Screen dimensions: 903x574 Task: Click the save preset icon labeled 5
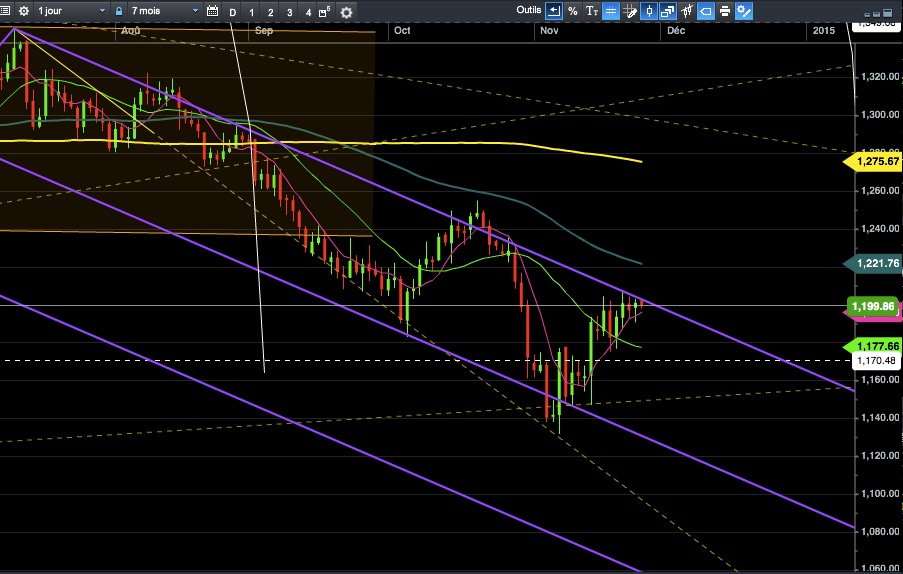pyautogui.click(x=324, y=12)
